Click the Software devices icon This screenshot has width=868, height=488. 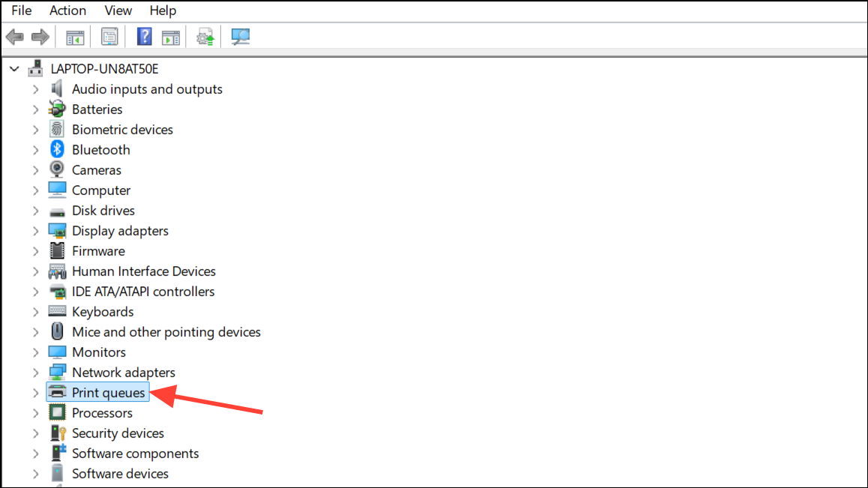point(57,474)
